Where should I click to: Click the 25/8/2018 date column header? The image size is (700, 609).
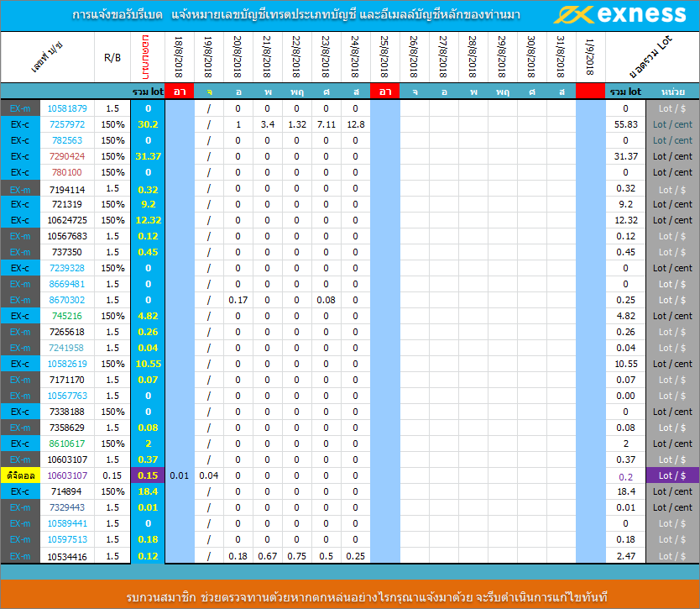[384, 57]
